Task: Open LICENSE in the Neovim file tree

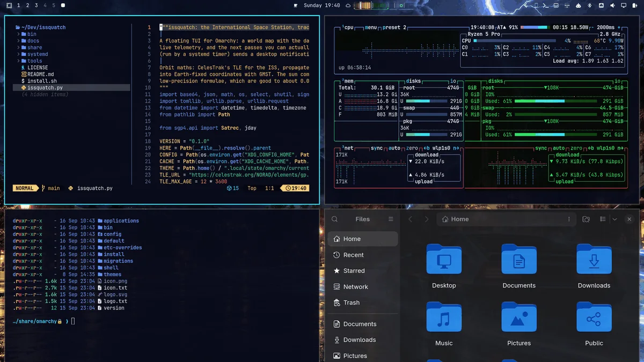Action: 34,68
